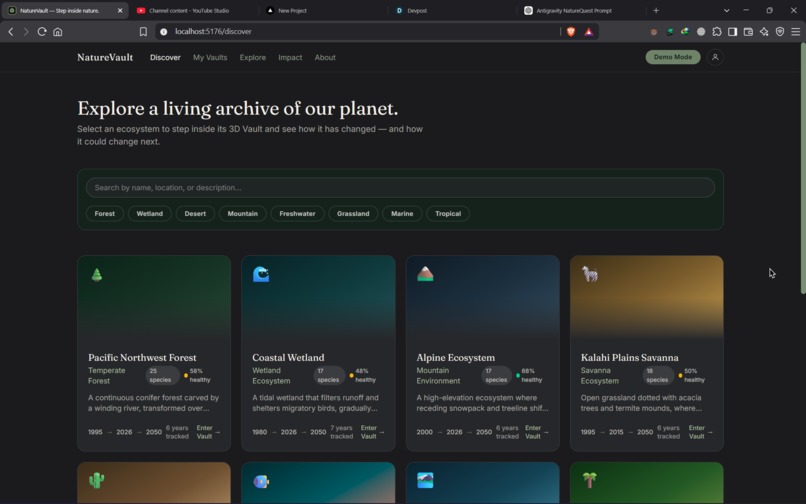806x504 pixels.
Task: Click the cactus icon card
Action: tap(97, 480)
